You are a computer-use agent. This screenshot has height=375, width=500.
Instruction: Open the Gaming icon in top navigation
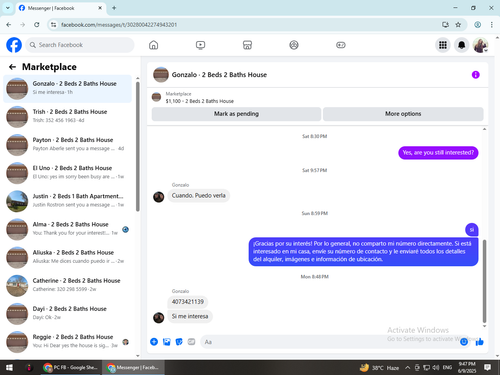click(341, 45)
